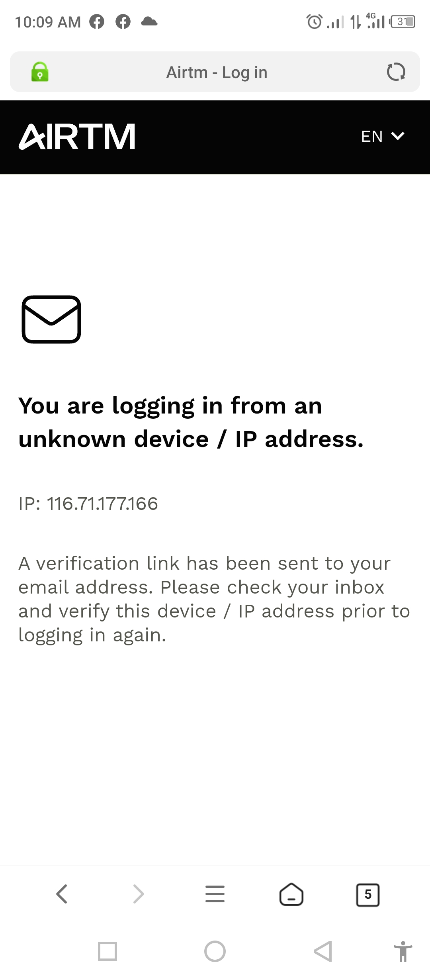Tap the first Facebook notification icon

tap(97, 22)
